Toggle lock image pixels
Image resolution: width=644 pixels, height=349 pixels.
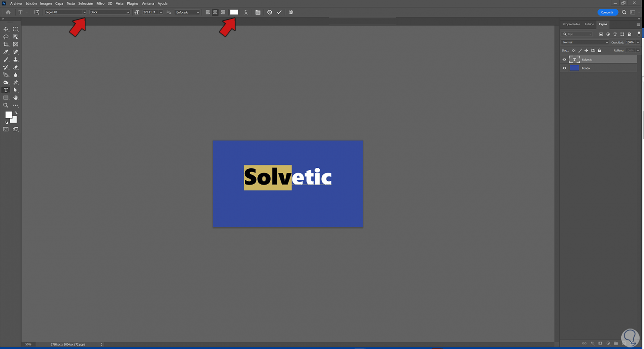[x=580, y=50]
